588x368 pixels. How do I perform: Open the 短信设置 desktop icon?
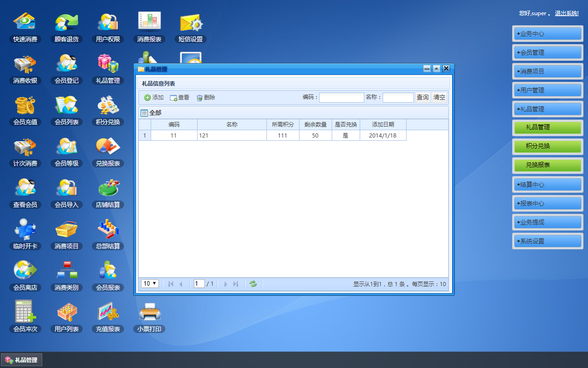pyautogui.click(x=191, y=28)
